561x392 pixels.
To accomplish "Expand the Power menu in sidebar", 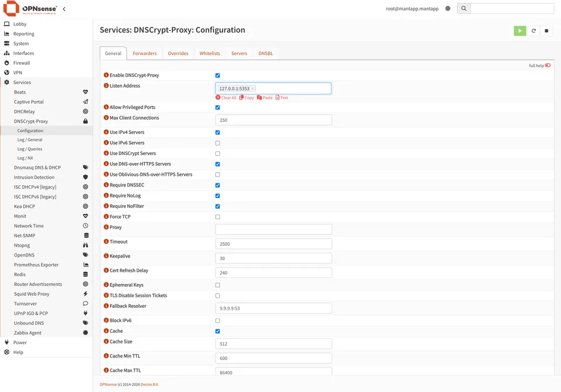I will (x=20, y=342).
